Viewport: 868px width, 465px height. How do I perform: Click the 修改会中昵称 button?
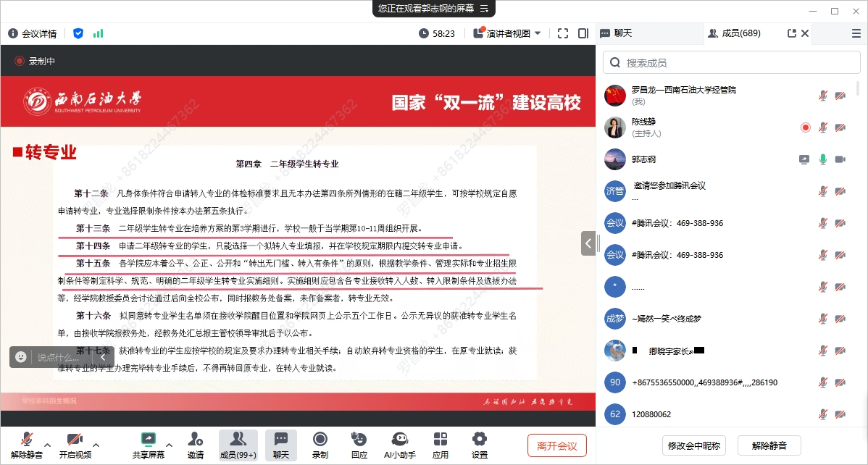tap(694, 445)
